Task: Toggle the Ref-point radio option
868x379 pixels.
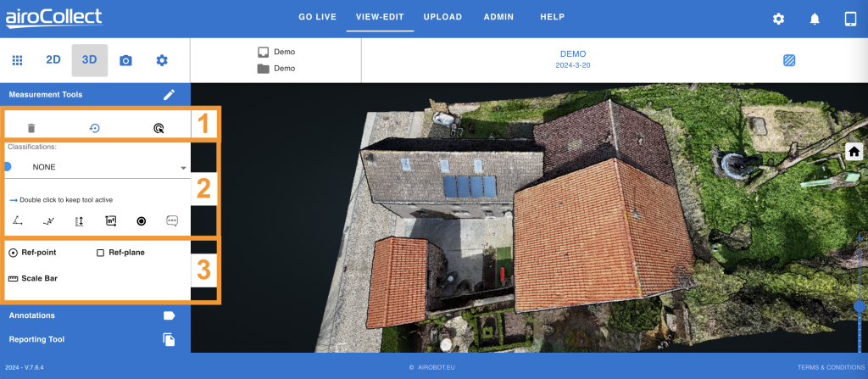Action: tap(14, 253)
